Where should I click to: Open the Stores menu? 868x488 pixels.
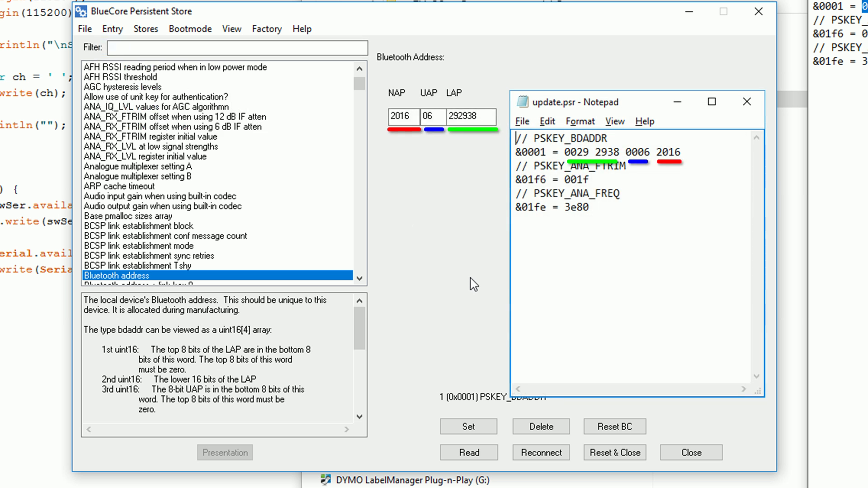(146, 28)
